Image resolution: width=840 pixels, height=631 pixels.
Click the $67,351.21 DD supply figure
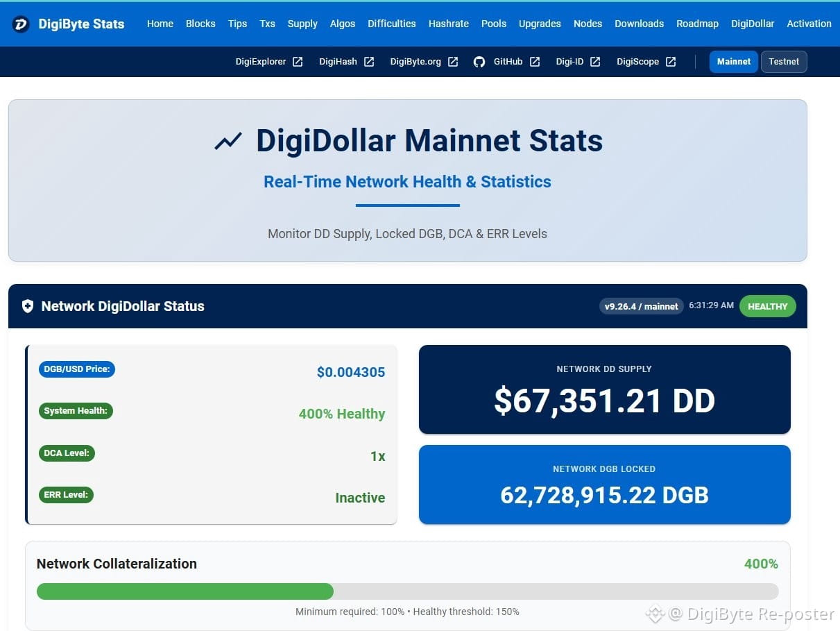click(604, 401)
